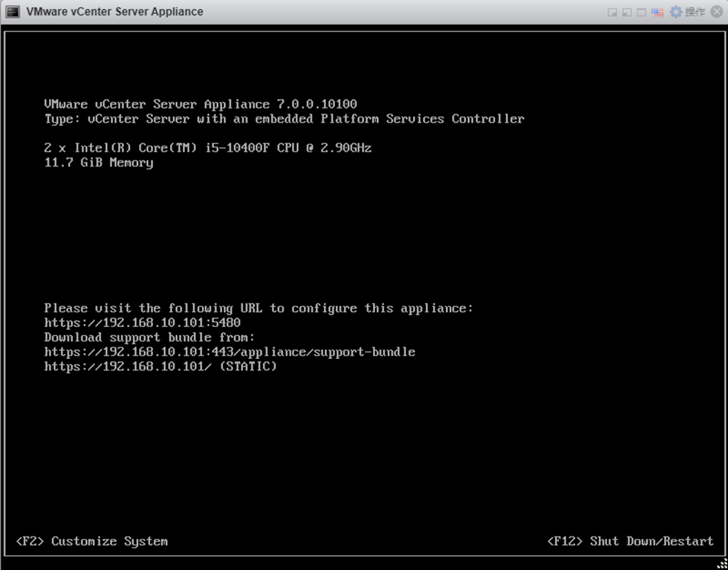Viewport: 728px width, 570px height.
Task: Click the console VM icon in title bar
Action: pyautogui.click(x=13, y=12)
